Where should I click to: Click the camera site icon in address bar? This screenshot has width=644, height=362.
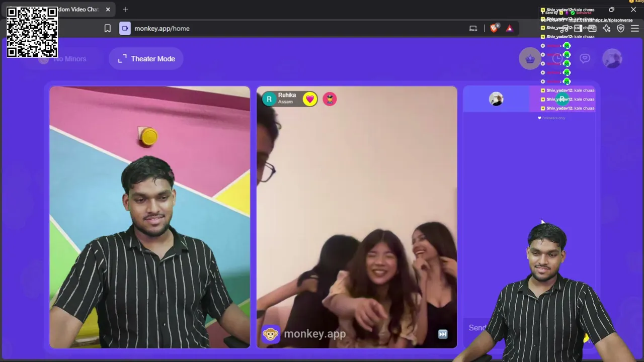tap(125, 29)
